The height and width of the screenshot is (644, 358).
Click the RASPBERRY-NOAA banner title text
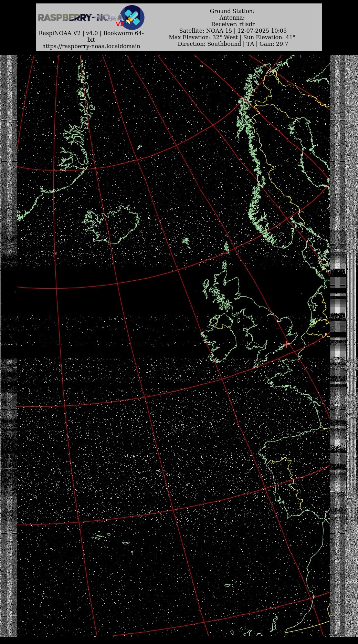point(81,18)
